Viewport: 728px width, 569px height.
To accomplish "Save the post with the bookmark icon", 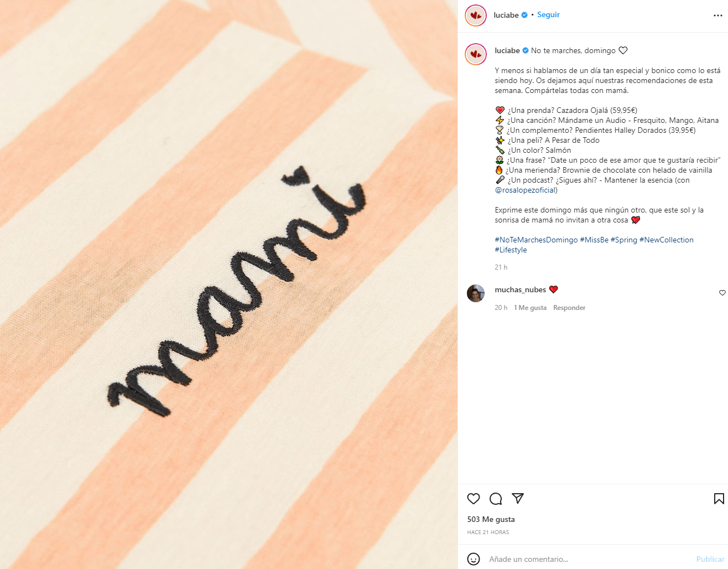I will 719,499.
